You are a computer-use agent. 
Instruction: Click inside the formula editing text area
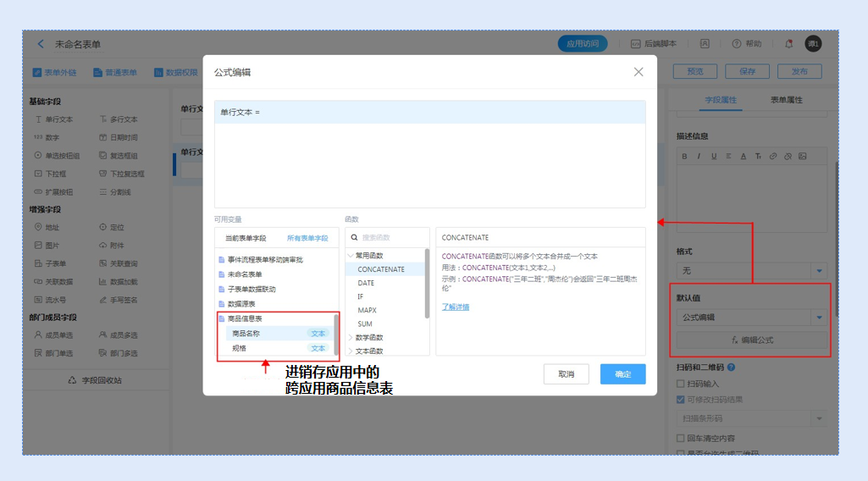(429, 161)
